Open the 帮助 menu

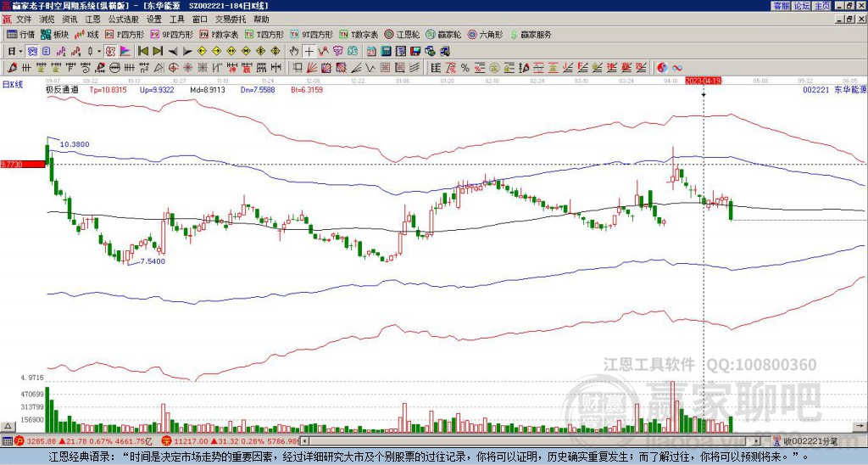261,20
